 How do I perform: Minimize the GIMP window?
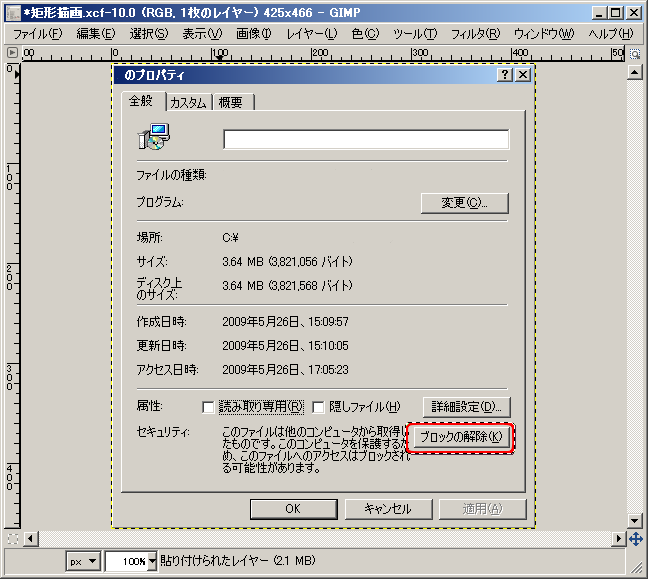pos(599,13)
